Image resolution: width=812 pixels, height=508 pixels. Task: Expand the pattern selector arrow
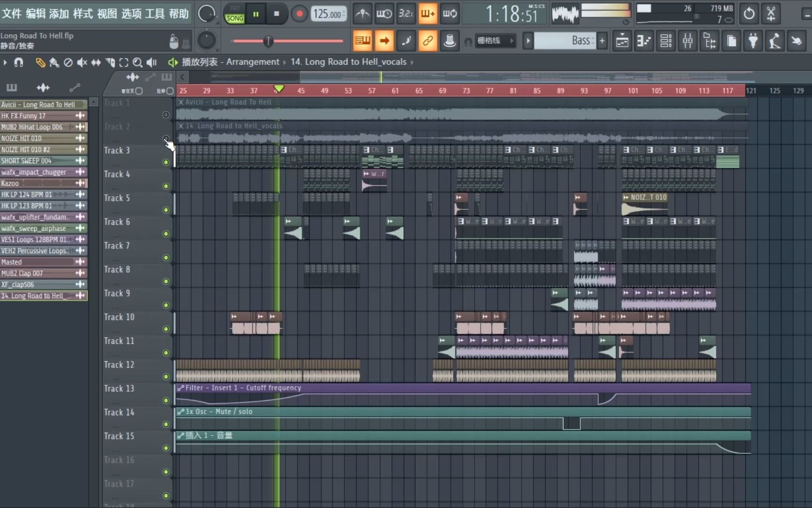528,41
